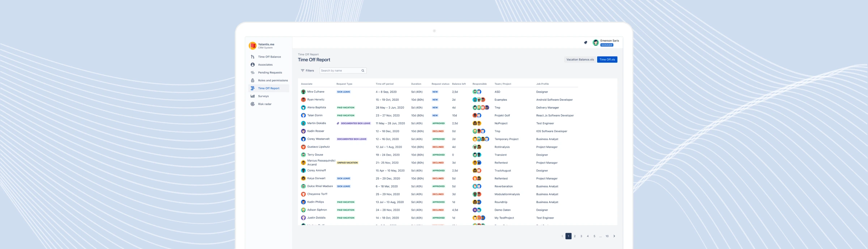This screenshot has height=249, width=868.
Task: Click the attachment icon on Martin Dokidis row
Action: pyautogui.click(x=338, y=123)
